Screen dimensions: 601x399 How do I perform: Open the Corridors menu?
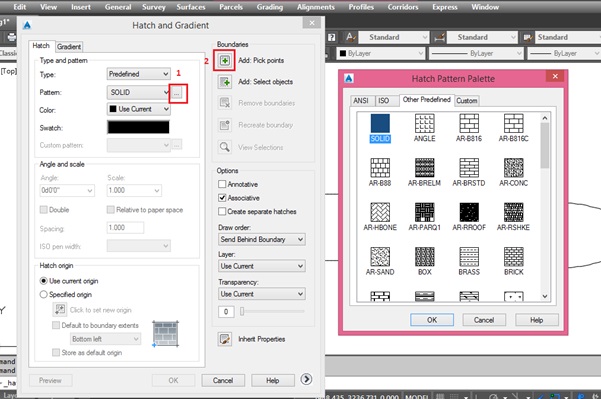coord(402,7)
